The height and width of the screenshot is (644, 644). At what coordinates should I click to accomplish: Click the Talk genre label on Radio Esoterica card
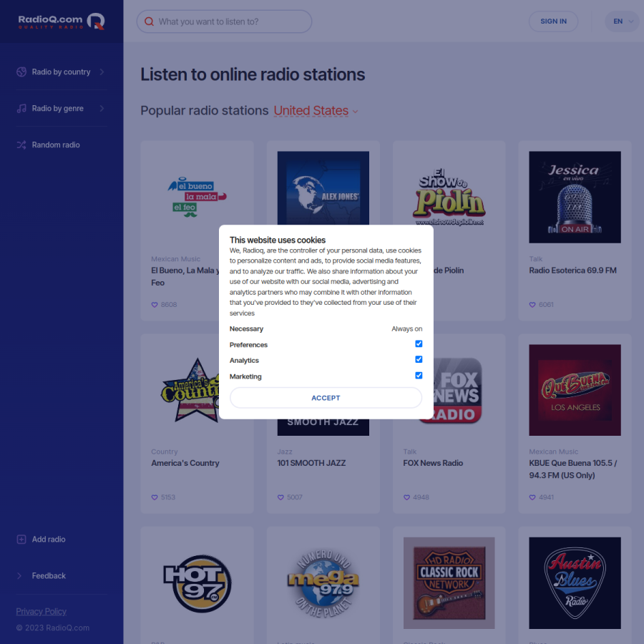coord(535,259)
